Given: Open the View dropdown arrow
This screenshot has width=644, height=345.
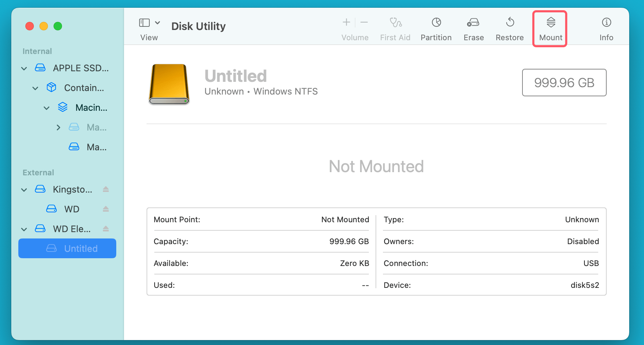Looking at the screenshot, I should tap(157, 22).
